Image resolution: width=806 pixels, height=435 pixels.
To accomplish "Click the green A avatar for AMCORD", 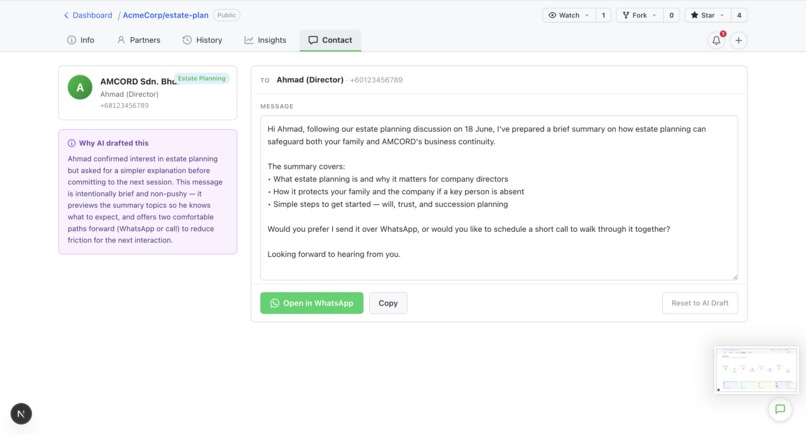I will click(x=80, y=87).
